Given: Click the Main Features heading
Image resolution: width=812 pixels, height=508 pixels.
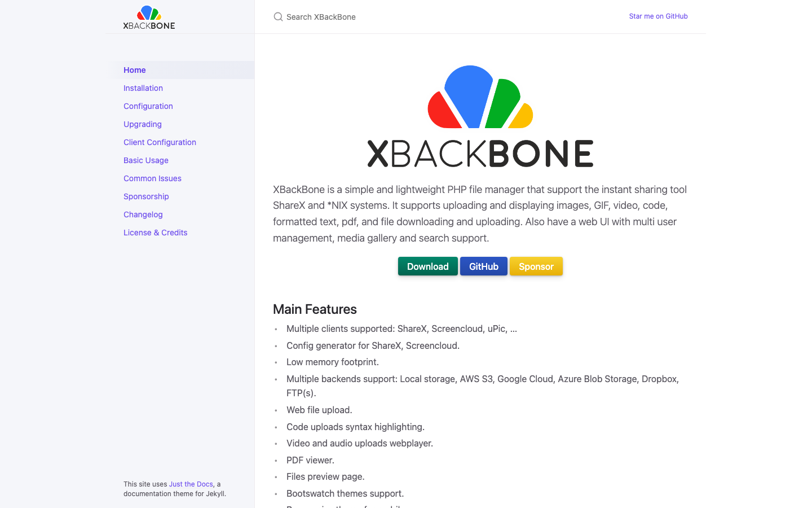Looking at the screenshot, I should coord(315,309).
